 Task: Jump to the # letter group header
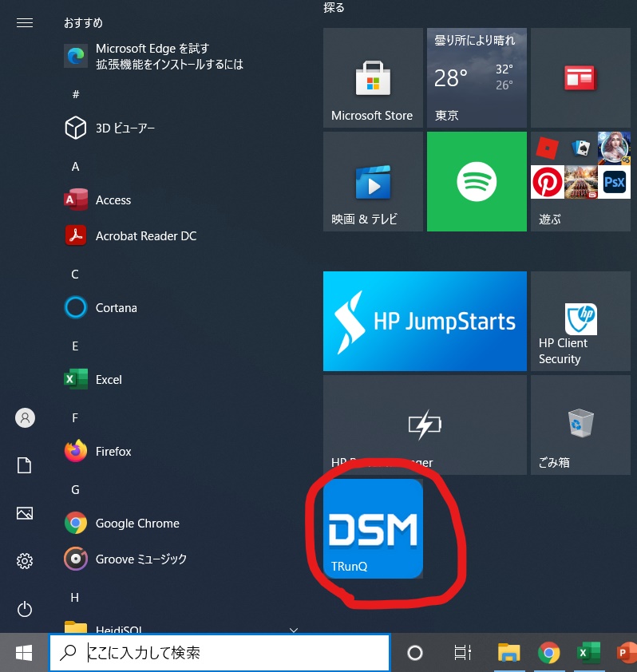click(76, 94)
